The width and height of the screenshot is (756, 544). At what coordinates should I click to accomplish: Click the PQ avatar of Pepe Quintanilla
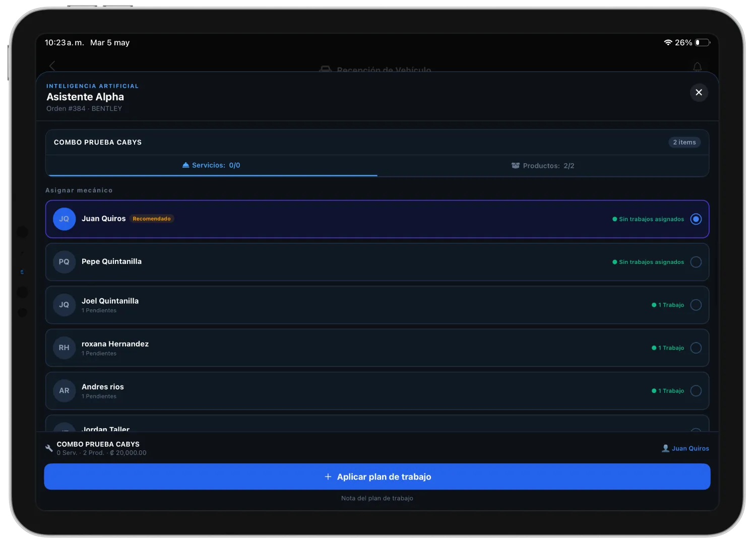pos(64,262)
